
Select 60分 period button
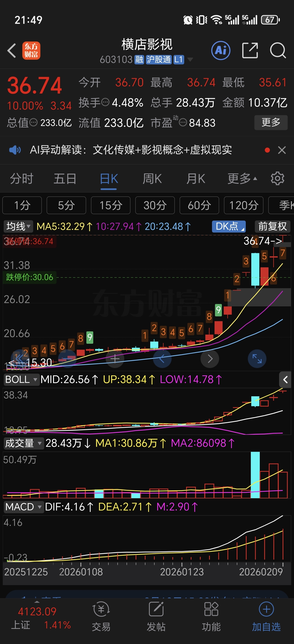(x=199, y=205)
